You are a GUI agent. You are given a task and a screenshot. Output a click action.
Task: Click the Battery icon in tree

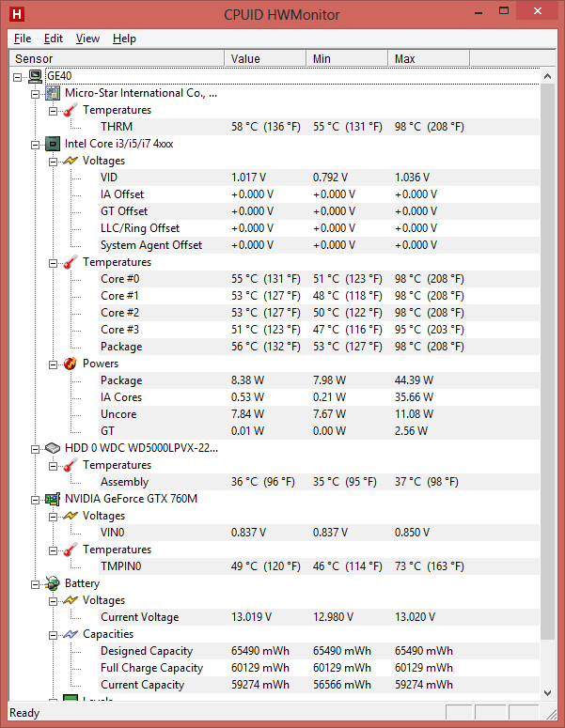pos(53,583)
